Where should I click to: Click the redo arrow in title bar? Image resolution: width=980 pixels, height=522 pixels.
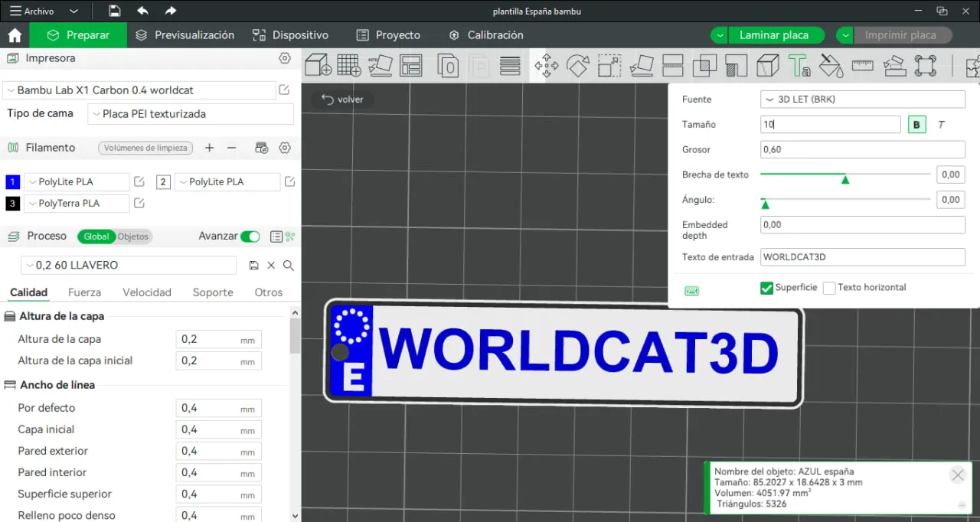point(171,11)
